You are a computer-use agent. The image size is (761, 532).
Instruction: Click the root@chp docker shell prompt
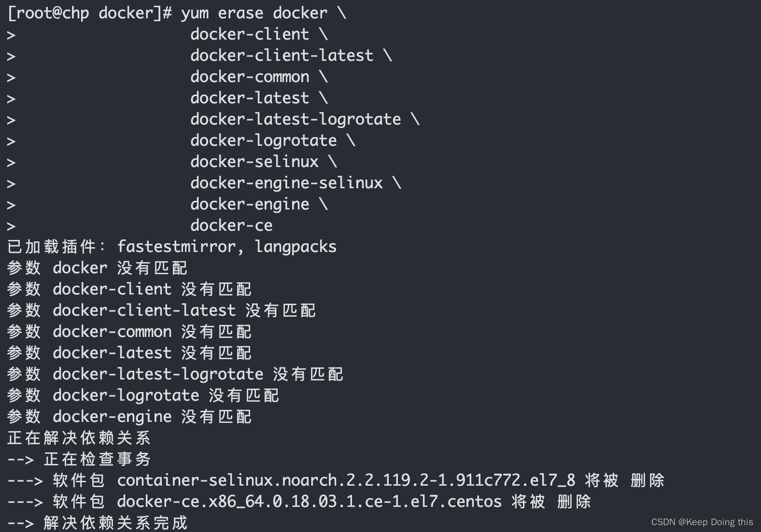[x=89, y=13]
